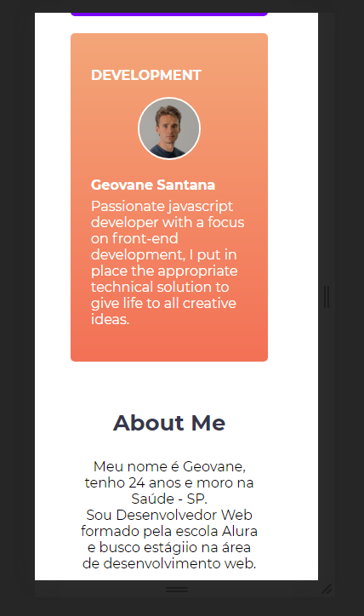Click the Saúde - SP. text line
This screenshot has height=616, width=364.
click(169, 499)
